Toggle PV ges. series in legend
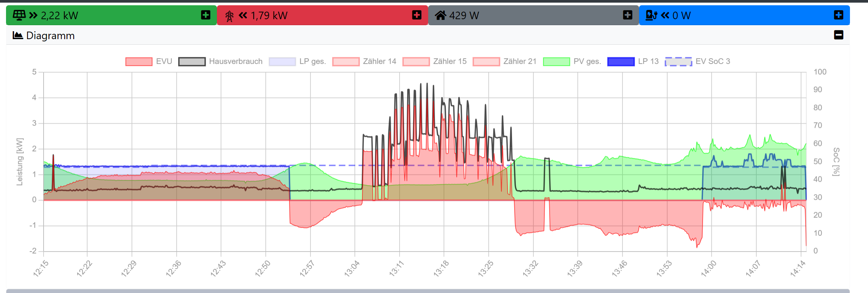 point(572,61)
